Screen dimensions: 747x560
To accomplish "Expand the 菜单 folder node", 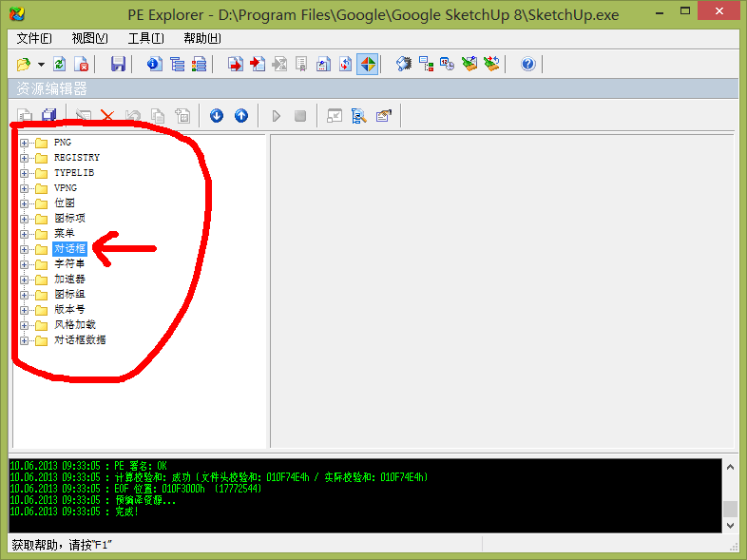I will pyautogui.click(x=24, y=234).
